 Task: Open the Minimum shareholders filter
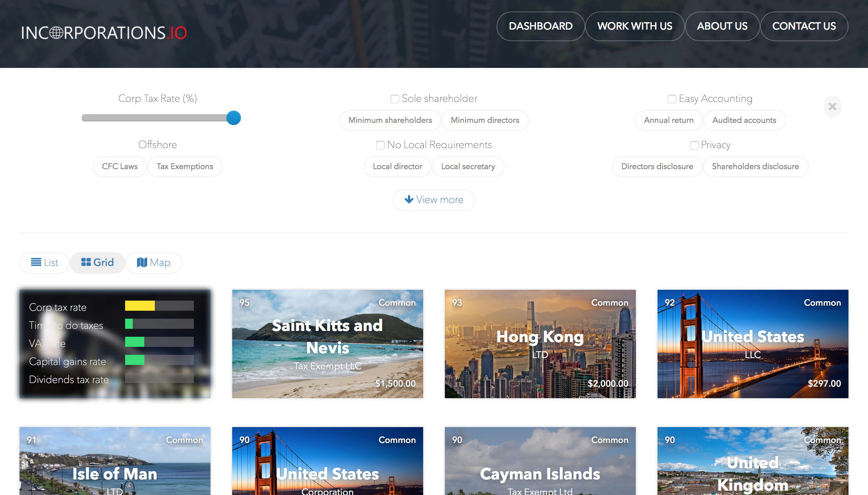[x=390, y=120]
